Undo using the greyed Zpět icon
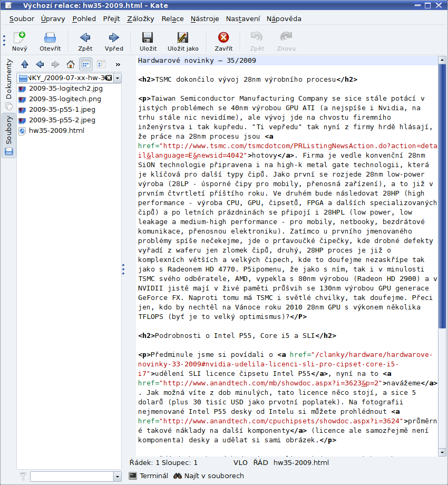Viewport: 448px width, 485px height. (257, 41)
